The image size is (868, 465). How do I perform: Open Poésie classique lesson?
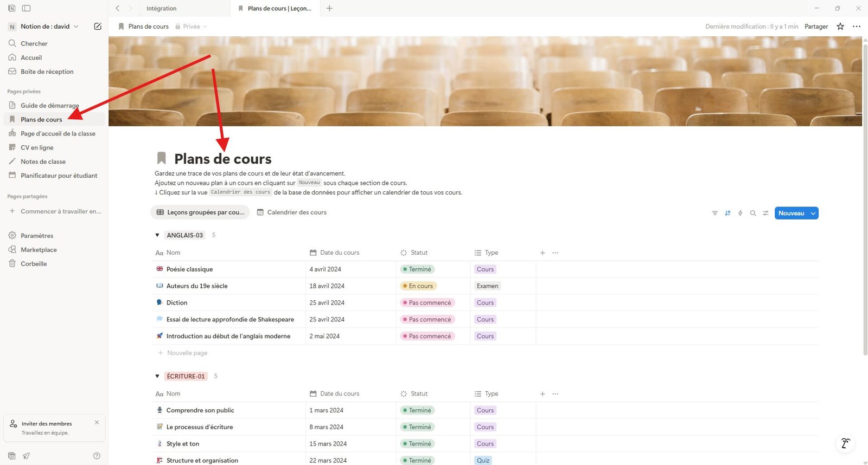189,269
